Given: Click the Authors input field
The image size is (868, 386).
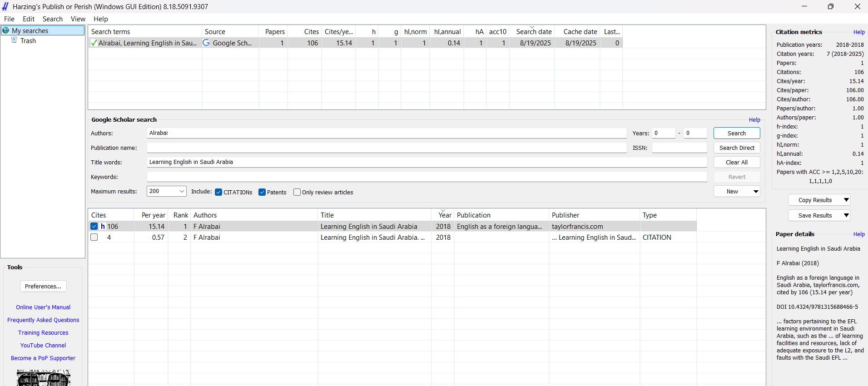Looking at the screenshot, I should coord(387,133).
